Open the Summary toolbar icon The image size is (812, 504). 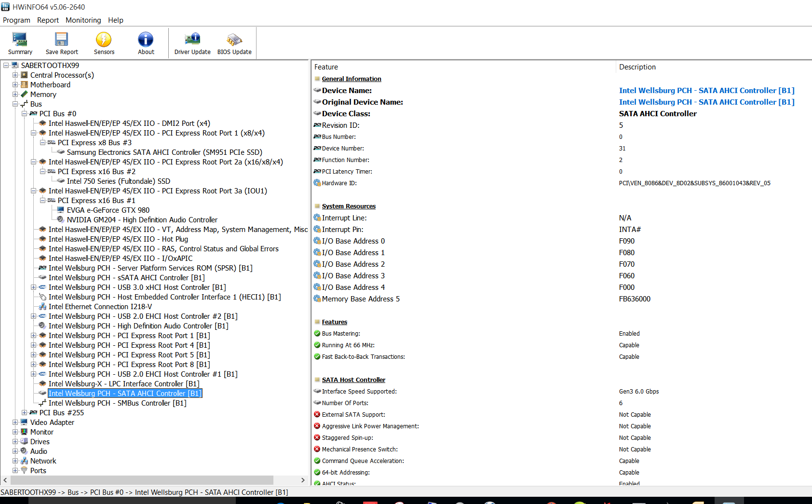click(x=20, y=40)
